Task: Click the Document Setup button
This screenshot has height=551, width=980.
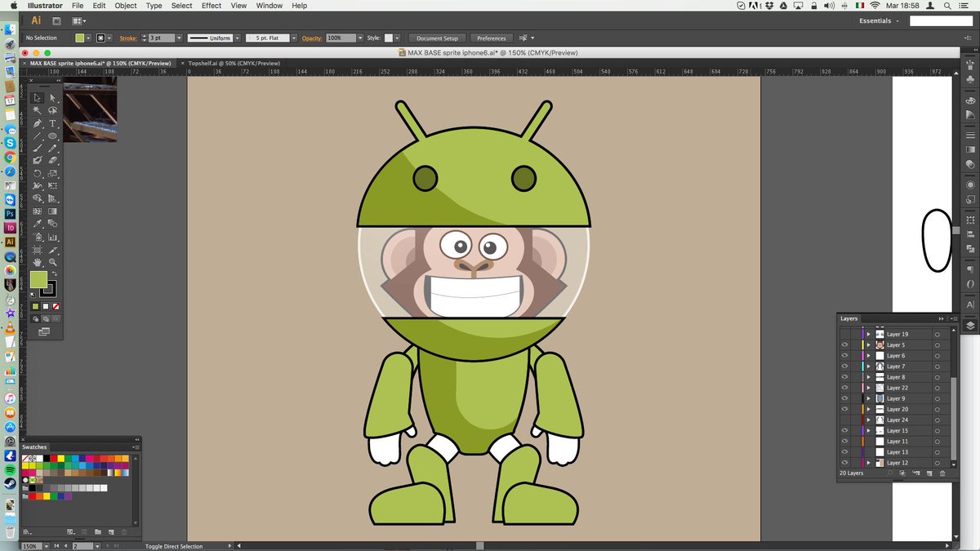Action: [437, 38]
